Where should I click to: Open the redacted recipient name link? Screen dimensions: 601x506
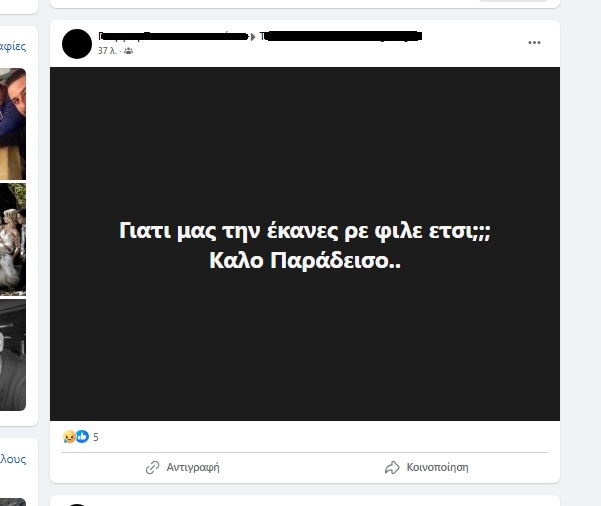[341, 36]
